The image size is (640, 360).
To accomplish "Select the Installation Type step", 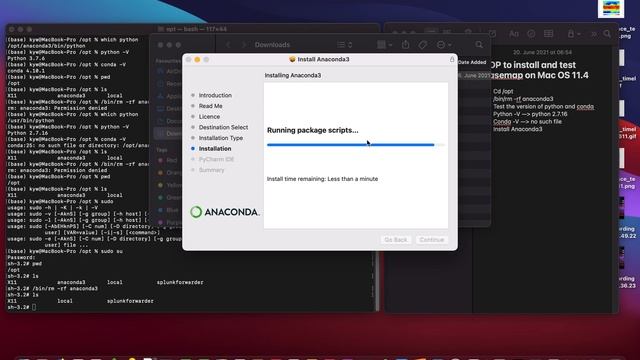I will pos(221,138).
